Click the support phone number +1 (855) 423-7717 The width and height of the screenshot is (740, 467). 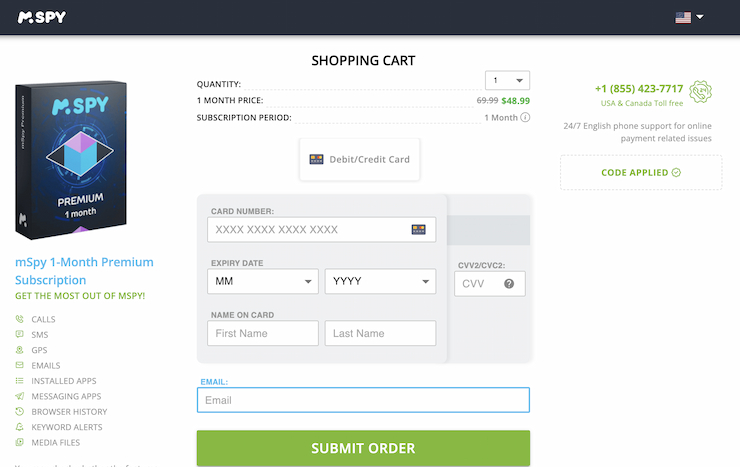[x=639, y=89]
